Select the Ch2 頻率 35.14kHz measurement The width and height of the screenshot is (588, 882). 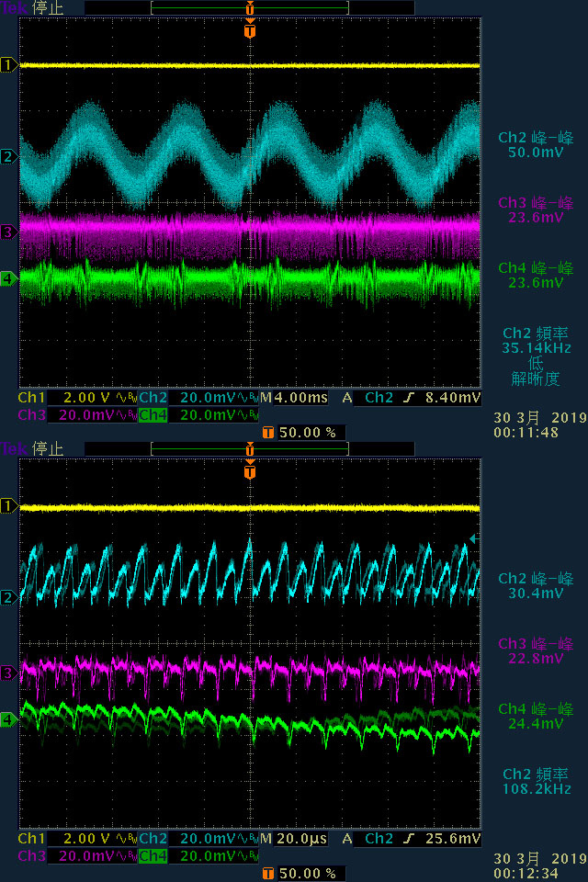point(536,340)
